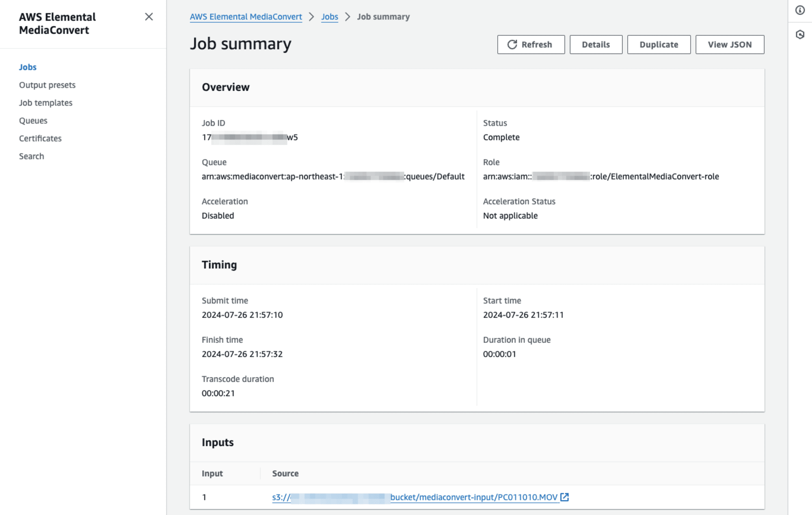Viewport: 812px width, 515px height.
Task: Select the Acceleration value Disabled
Action: click(218, 216)
